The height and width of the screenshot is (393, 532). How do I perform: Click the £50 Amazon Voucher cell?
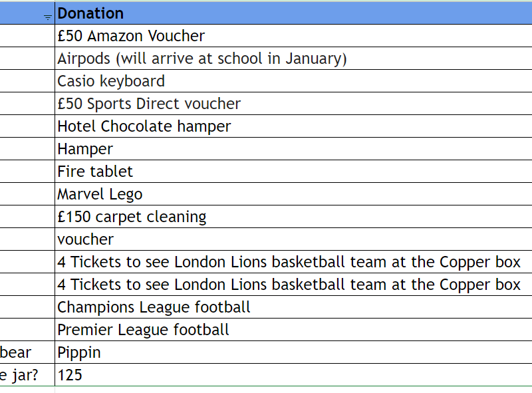(293, 36)
